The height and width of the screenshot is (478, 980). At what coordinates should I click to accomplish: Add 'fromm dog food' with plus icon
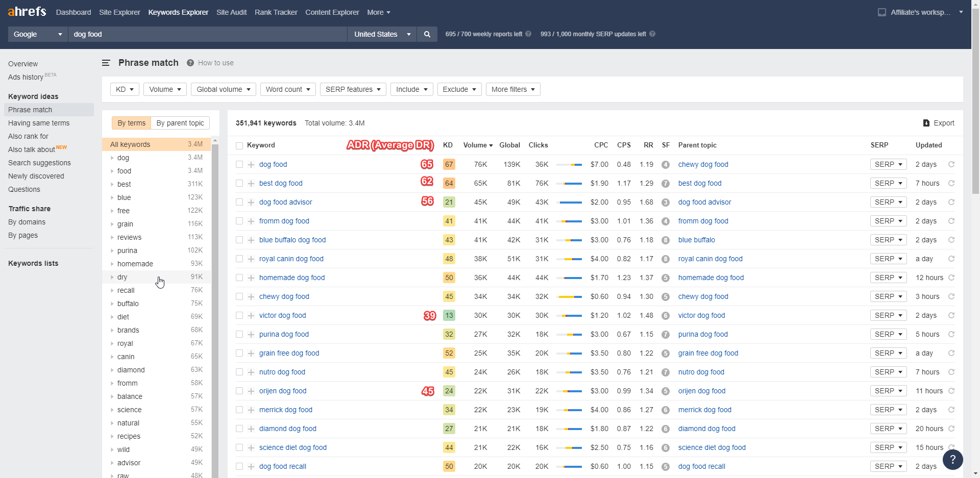pyautogui.click(x=251, y=221)
